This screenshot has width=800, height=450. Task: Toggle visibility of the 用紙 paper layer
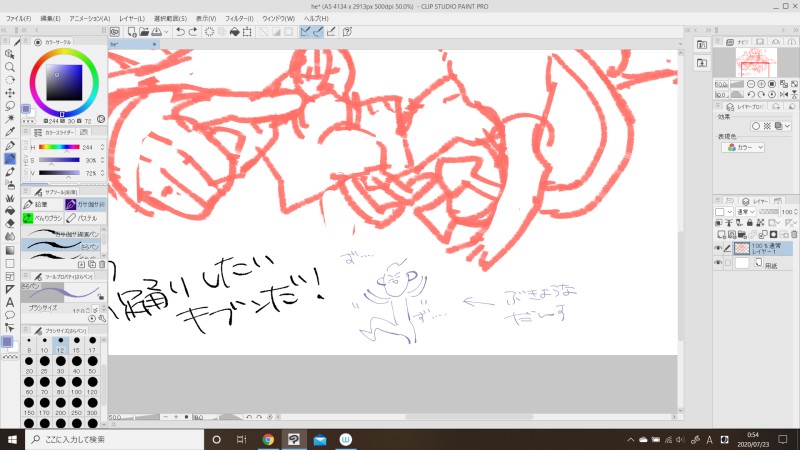(x=718, y=263)
